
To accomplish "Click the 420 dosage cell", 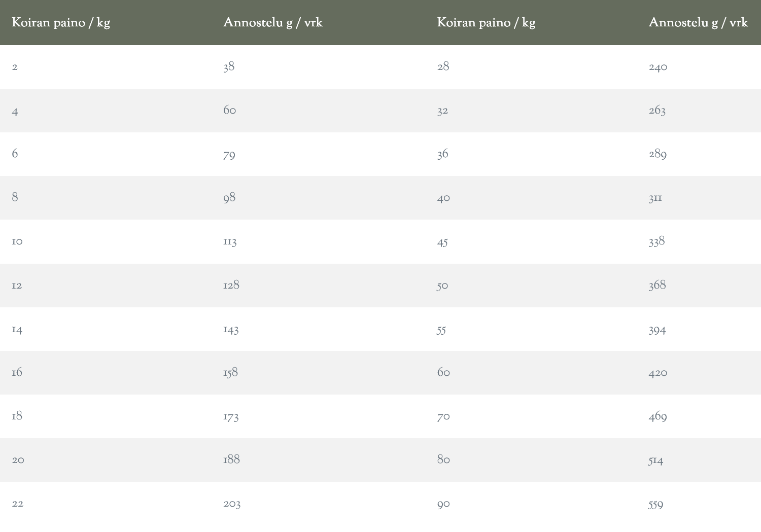I will (x=658, y=373).
